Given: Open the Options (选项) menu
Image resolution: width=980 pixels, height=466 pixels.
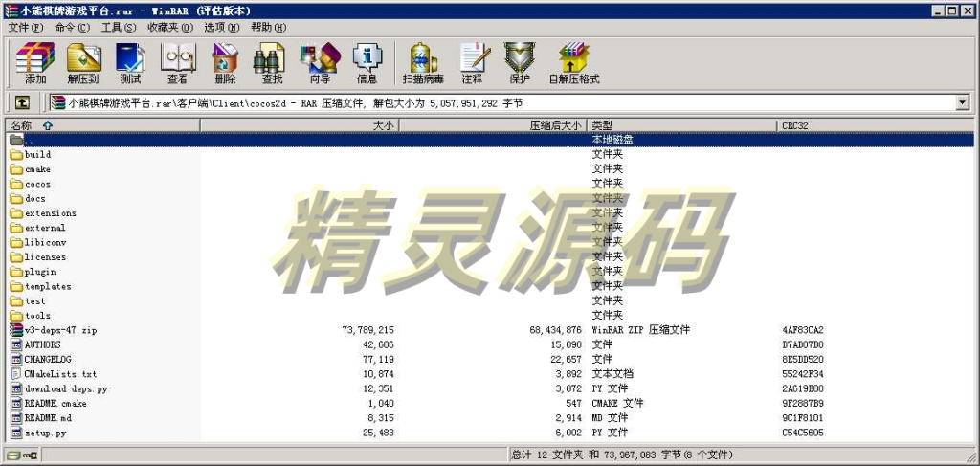Looking at the screenshot, I should tap(222, 28).
